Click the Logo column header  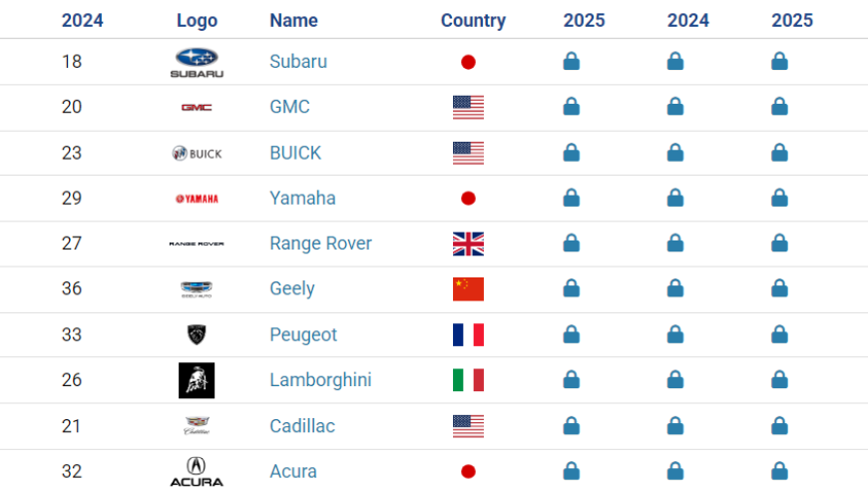click(198, 21)
